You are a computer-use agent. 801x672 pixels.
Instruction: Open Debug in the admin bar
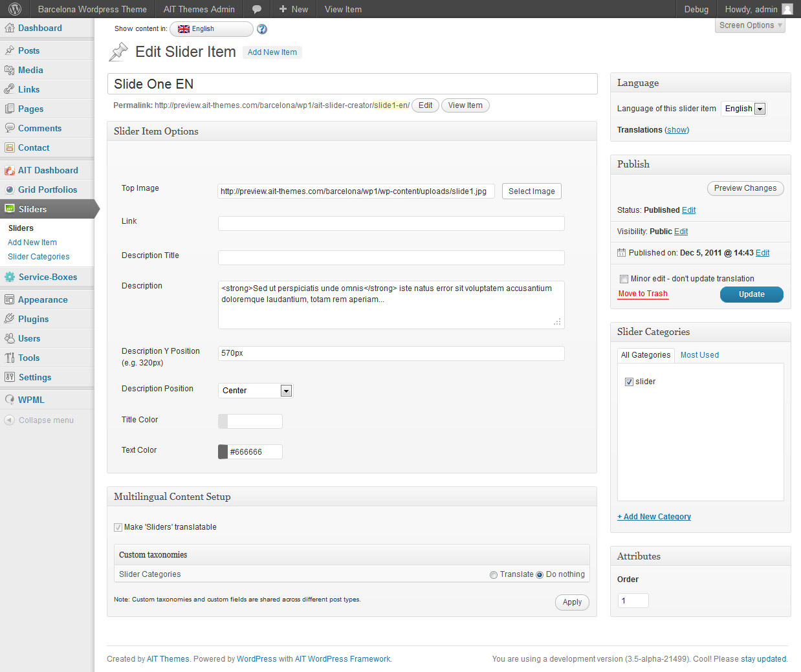tap(696, 9)
